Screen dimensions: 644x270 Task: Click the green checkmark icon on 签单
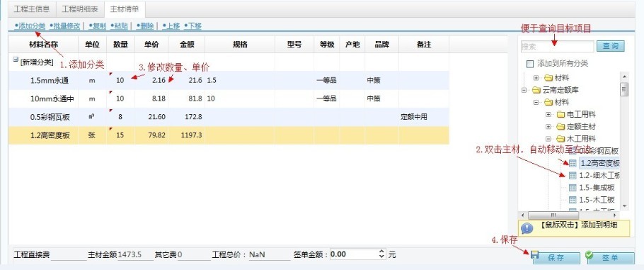pos(590,255)
